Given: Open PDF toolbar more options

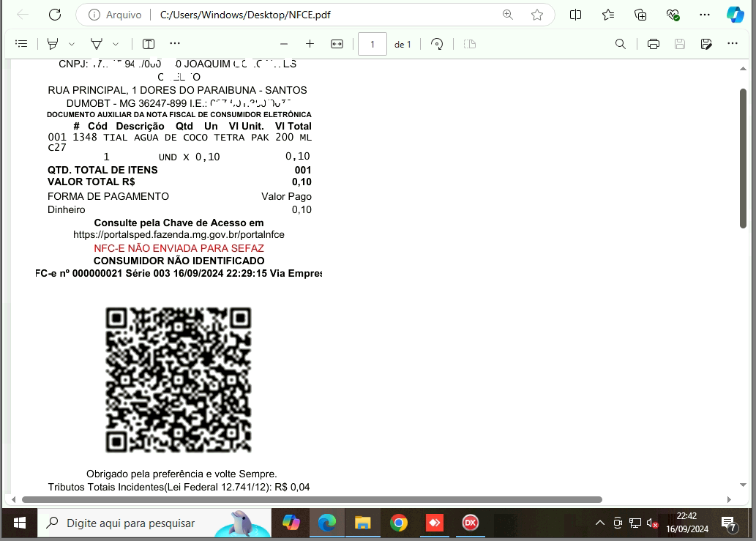Looking at the screenshot, I should pyautogui.click(x=733, y=43).
